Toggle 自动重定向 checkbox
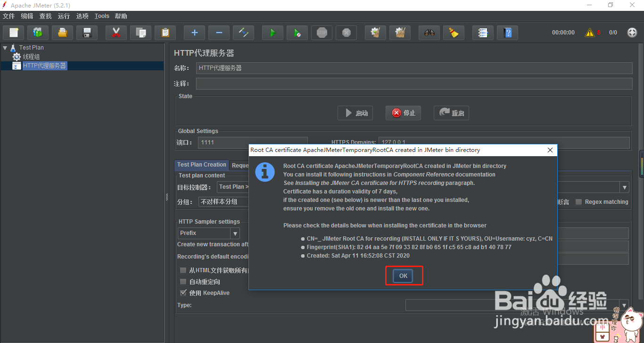The image size is (644, 343). coord(183,282)
